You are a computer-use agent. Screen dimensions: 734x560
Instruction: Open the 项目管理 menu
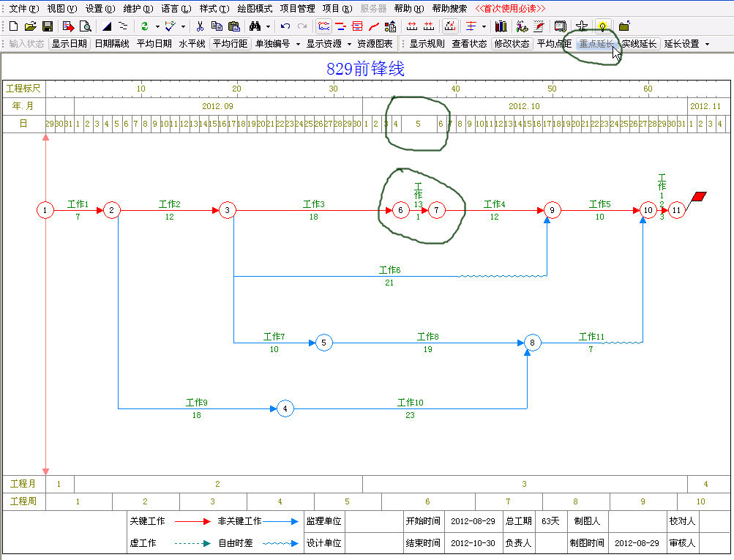pos(297,9)
